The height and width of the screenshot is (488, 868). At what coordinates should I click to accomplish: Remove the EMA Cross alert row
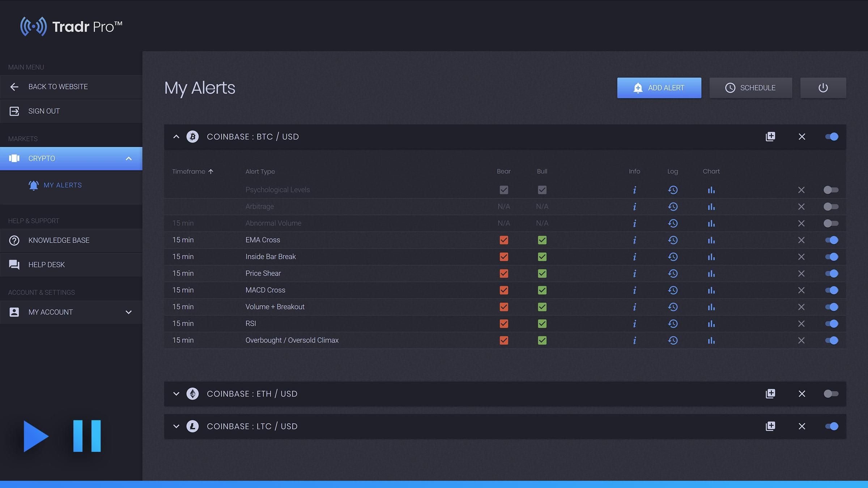coord(801,240)
